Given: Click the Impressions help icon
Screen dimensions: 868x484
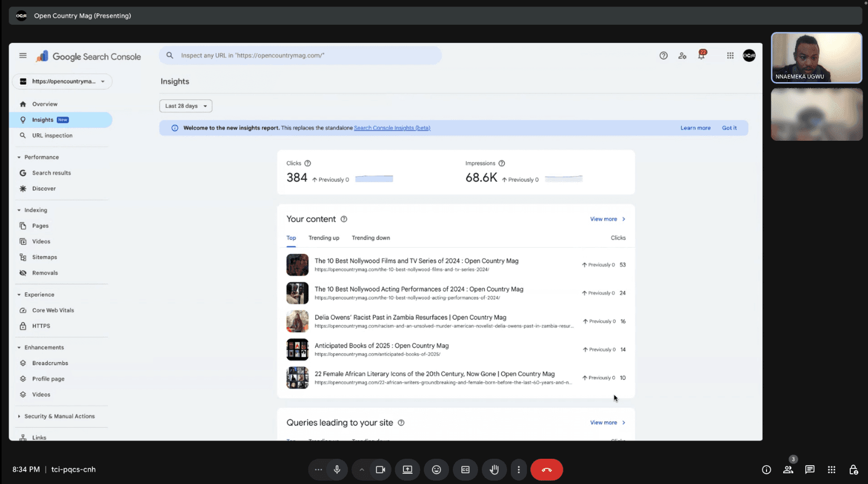Looking at the screenshot, I should pos(502,163).
